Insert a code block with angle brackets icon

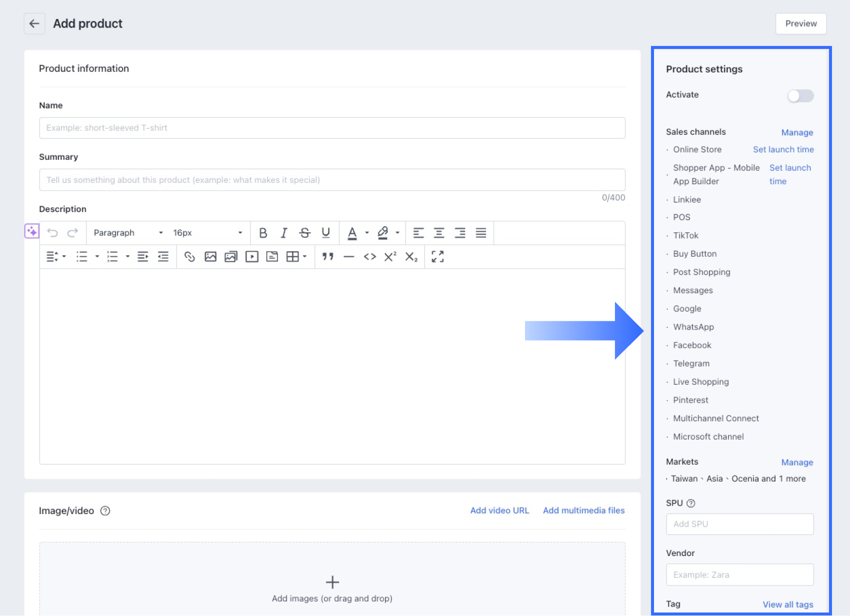(x=369, y=257)
